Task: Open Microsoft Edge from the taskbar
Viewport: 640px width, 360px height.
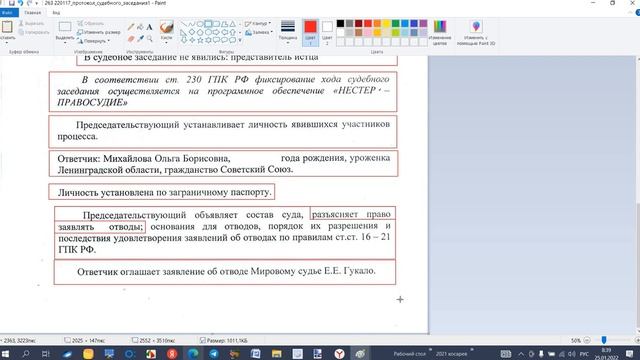Action: tap(193, 353)
